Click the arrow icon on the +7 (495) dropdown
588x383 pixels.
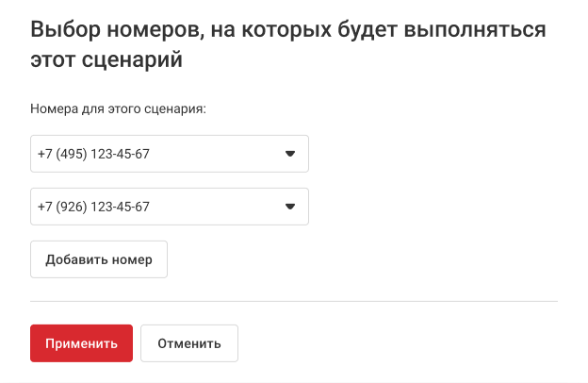tap(290, 154)
